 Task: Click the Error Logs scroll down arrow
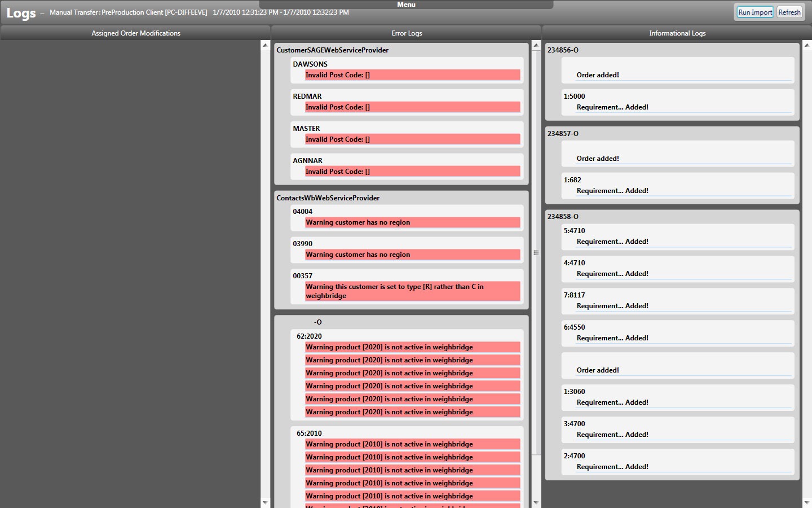536,502
